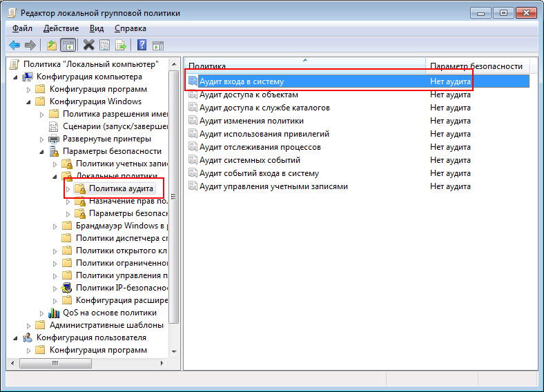The height and width of the screenshot is (392, 544).
Task: Collapse the Конфигурация компьютера node
Action: tap(15, 77)
